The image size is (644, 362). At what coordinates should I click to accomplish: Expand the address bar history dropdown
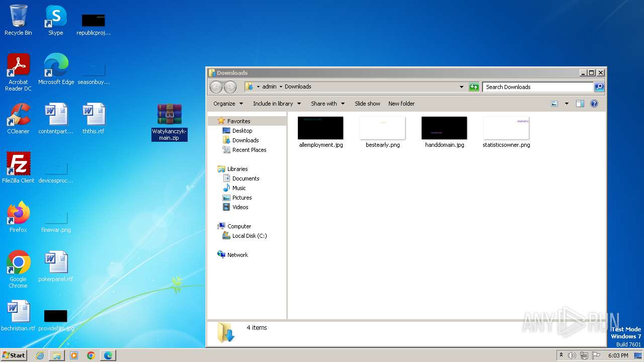point(461,87)
